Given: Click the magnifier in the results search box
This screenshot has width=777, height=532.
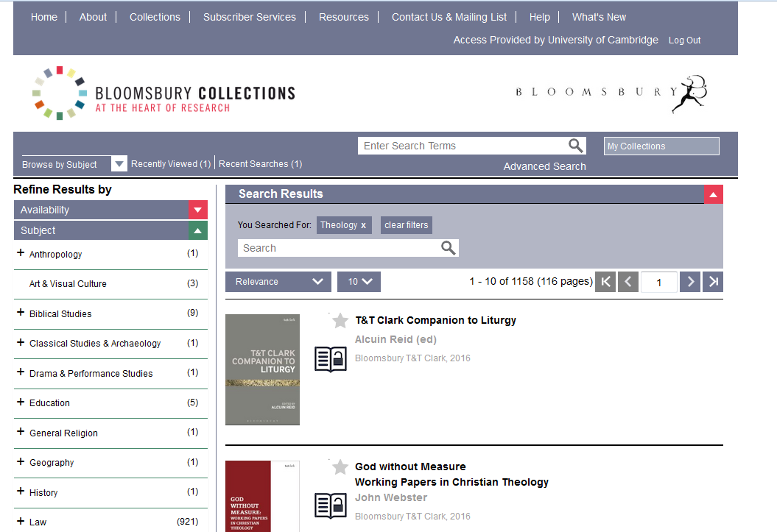Looking at the screenshot, I should 448,247.
